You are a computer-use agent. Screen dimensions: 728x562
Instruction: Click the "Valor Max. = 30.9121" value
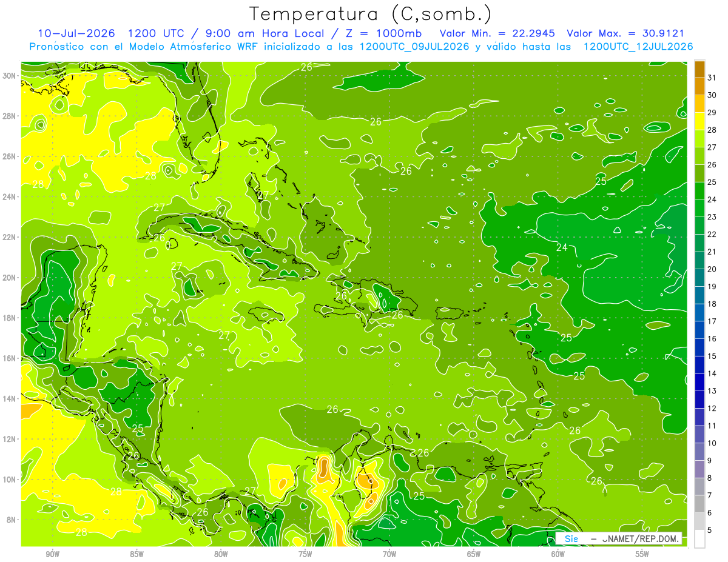pyautogui.click(x=625, y=33)
